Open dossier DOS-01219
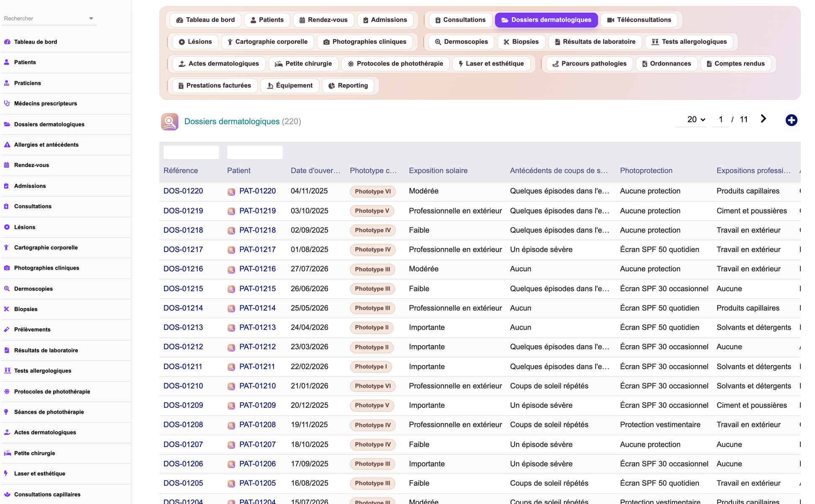The width and height of the screenshot is (815, 504). click(183, 211)
